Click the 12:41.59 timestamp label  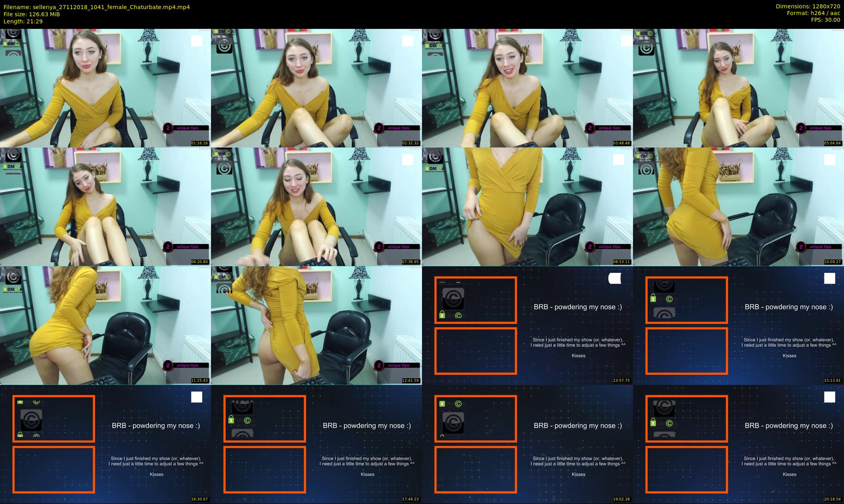click(410, 381)
